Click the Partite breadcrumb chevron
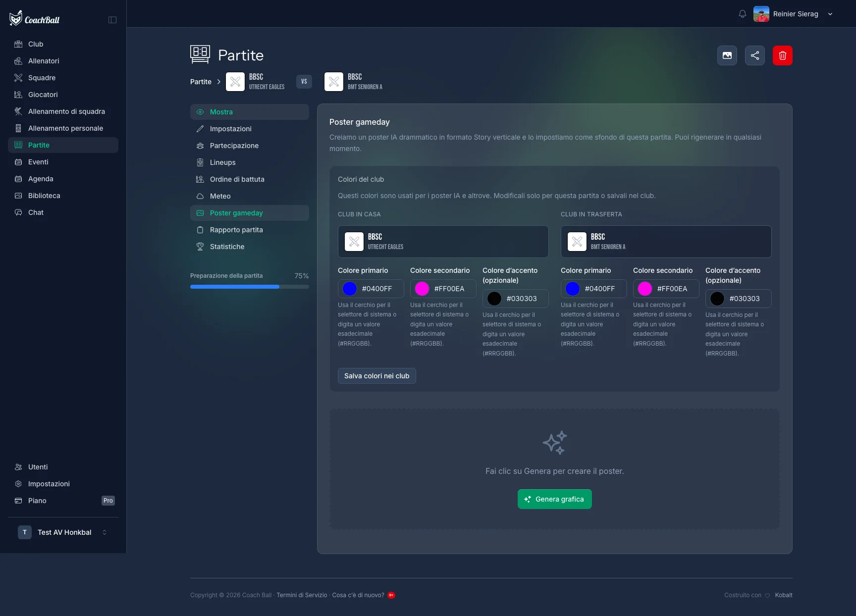The width and height of the screenshot is (856, 616). 218,82
